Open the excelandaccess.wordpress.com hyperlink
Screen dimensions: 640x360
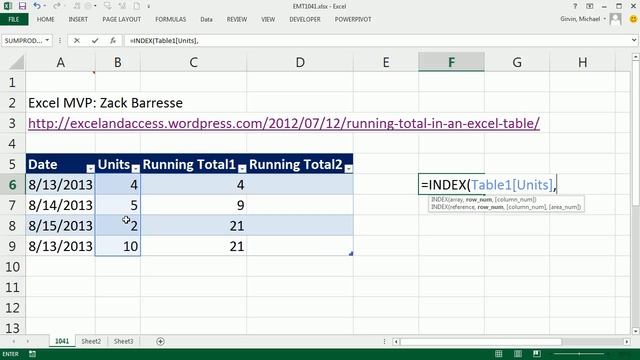284,123
